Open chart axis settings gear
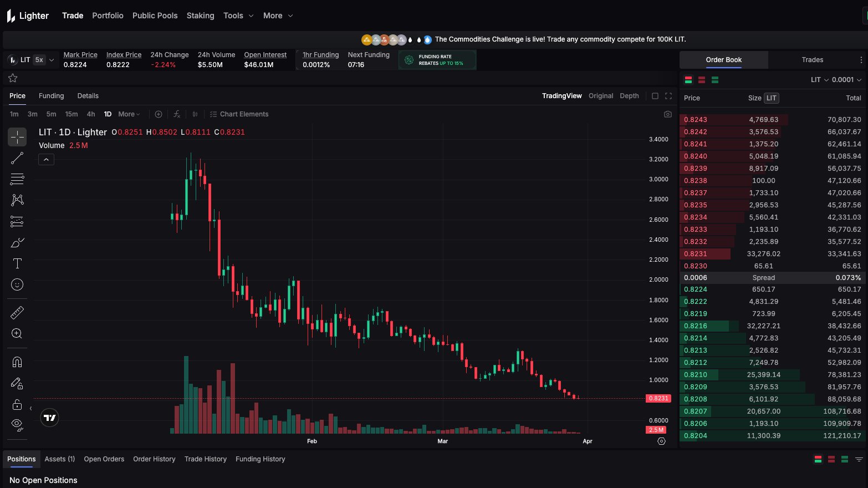 661,441
